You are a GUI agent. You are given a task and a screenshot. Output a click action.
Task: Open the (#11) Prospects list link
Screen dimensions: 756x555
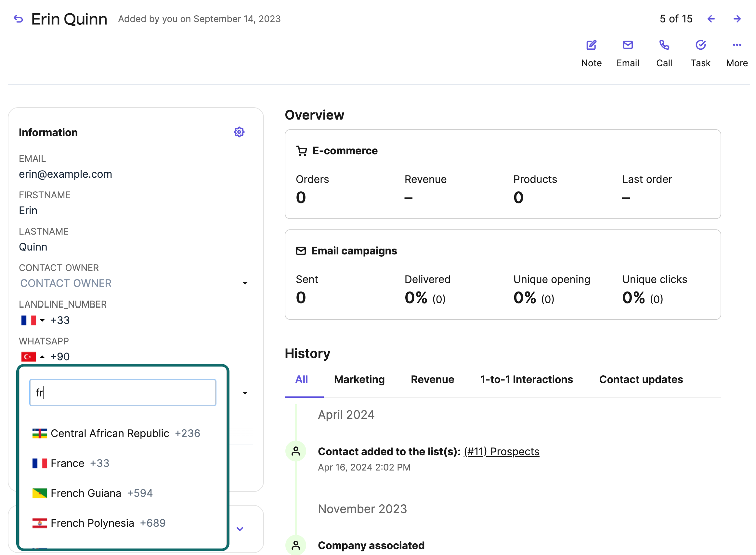[x=501, y=451]
